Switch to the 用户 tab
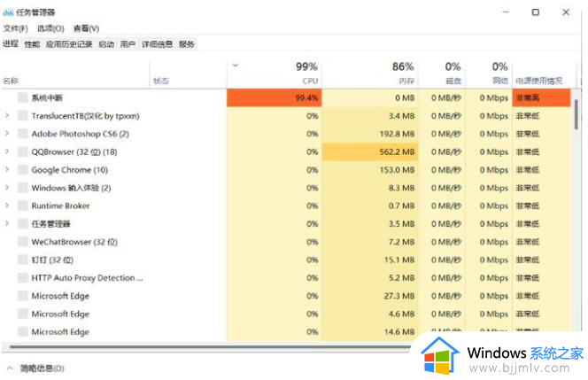The height and width of the screenshot is (380, 588). point(128,44)
